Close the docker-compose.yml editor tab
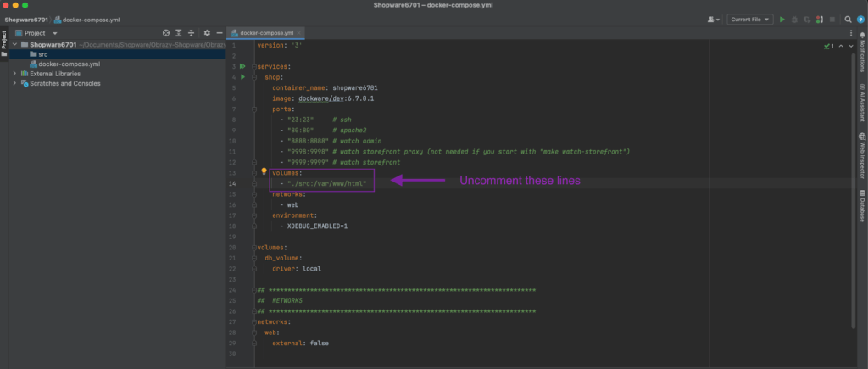This screenshot has height=369, width=868. [x=299, y=33]
